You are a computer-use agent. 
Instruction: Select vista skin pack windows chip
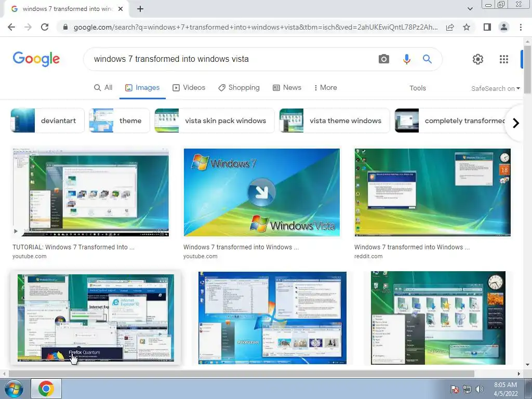[x=215, y=121]
